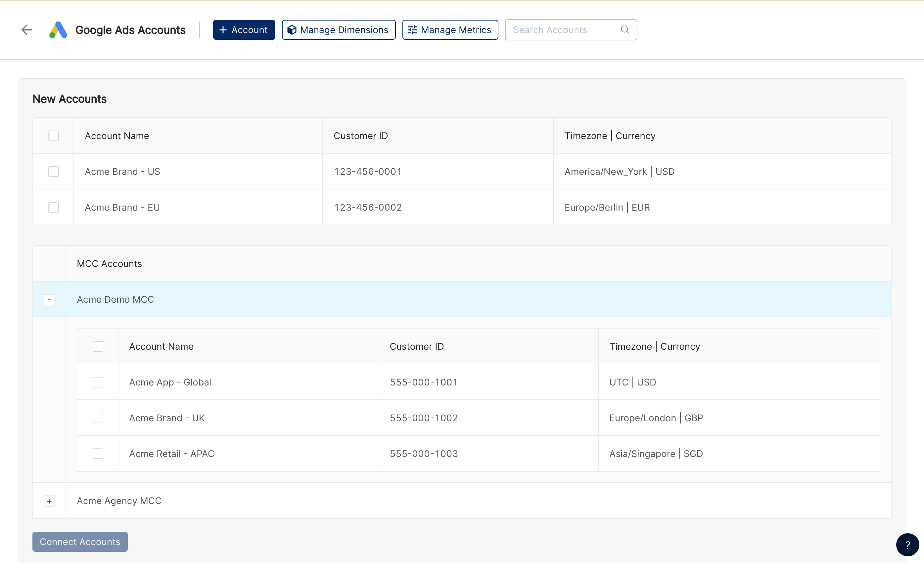Check the Acme Brand - UK checkbox

tap(98, 418)
